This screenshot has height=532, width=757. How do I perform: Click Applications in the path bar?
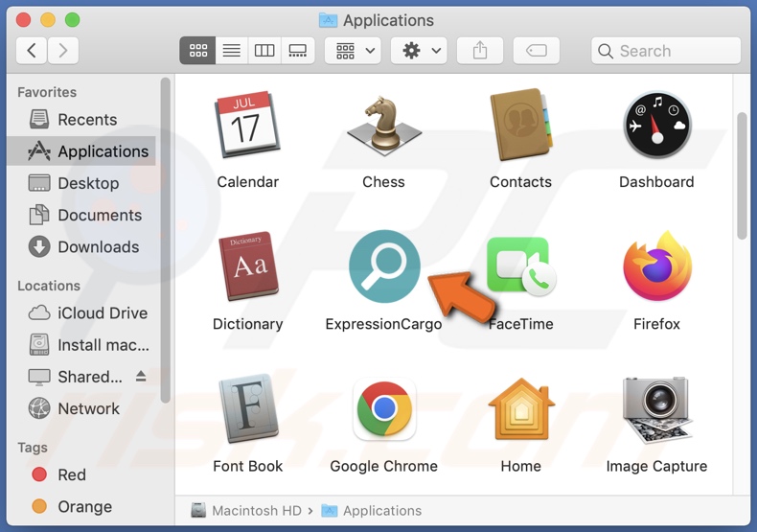(x=372, y=510)
